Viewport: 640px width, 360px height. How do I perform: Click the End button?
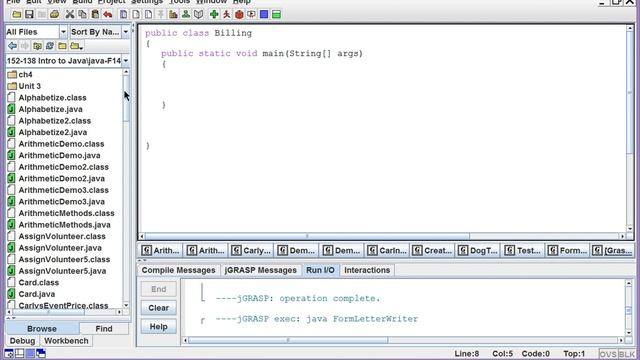click(x=158, y=289)
